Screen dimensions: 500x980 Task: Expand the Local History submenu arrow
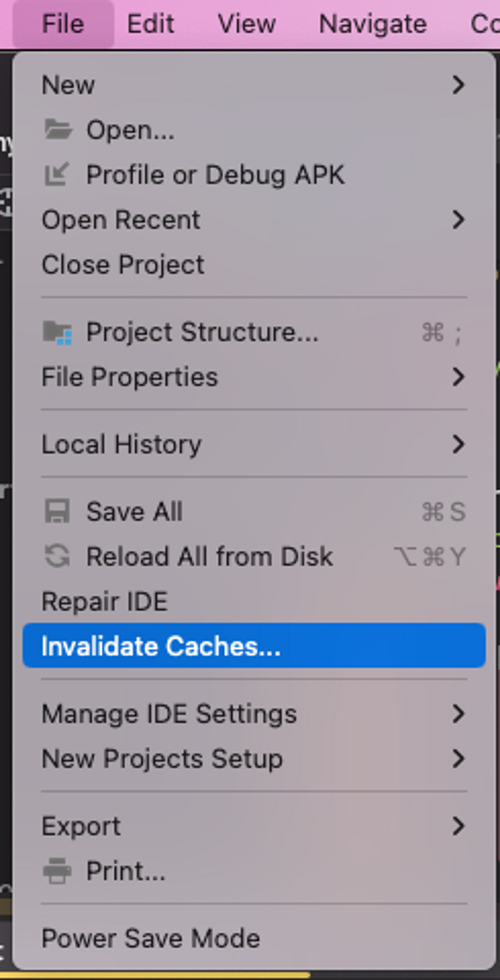(459, 444)
